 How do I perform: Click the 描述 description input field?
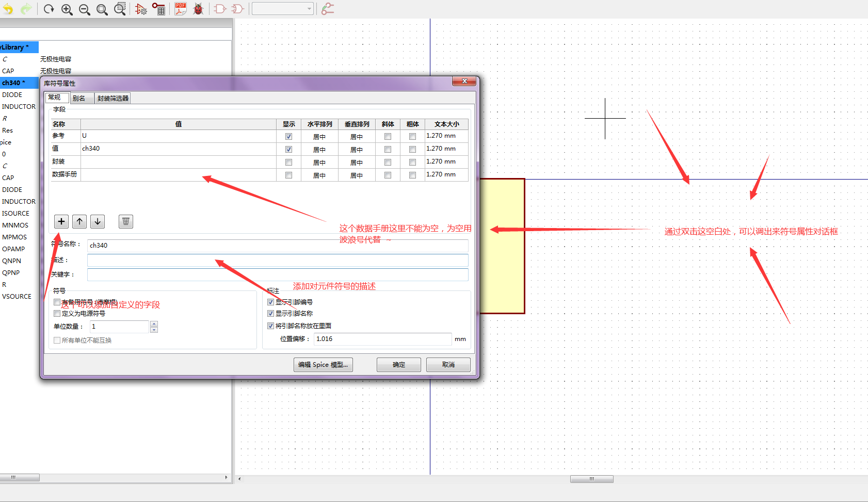coord(278,260)
